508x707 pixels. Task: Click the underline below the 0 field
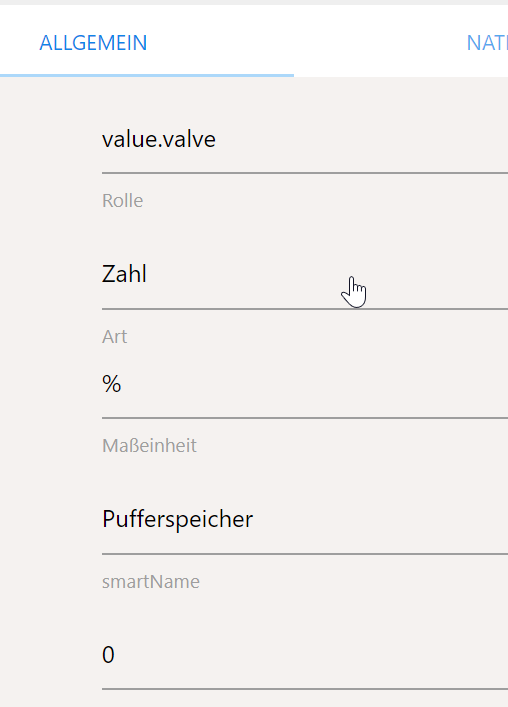(x=305, y=689)
